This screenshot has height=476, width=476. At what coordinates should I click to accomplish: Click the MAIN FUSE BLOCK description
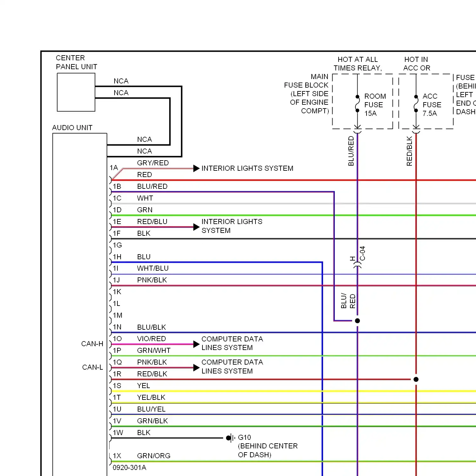(x=307, y=94)
